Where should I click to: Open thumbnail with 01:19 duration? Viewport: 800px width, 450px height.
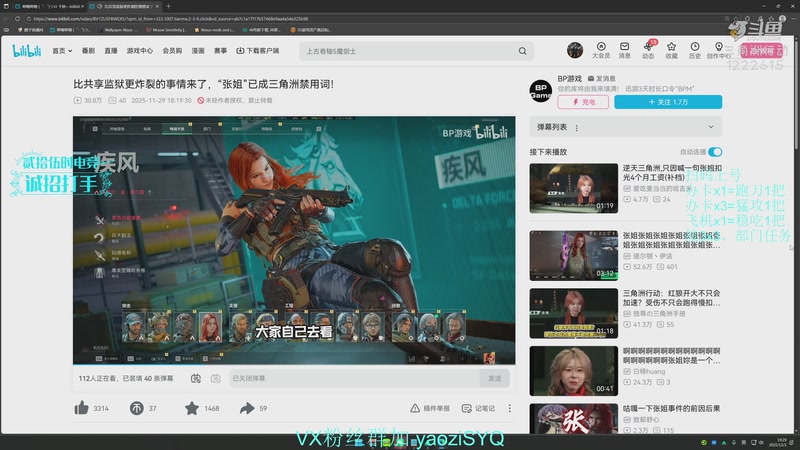(x=573, y=188)
